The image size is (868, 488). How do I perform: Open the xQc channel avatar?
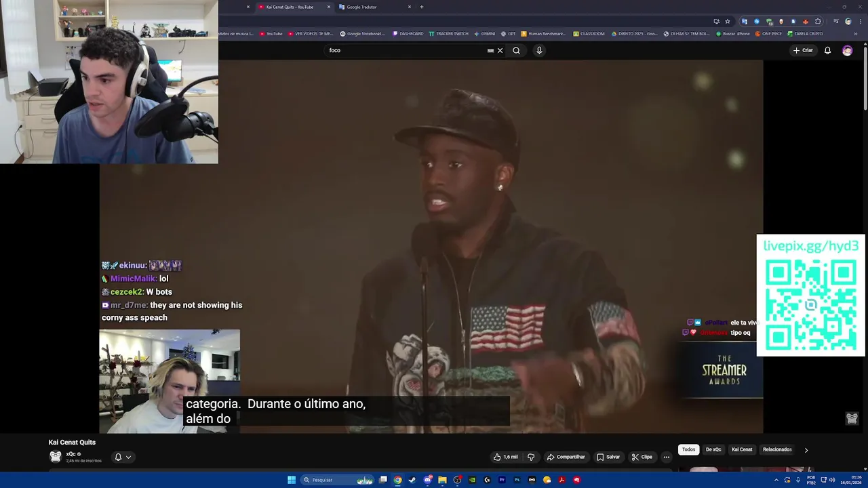(56, 456)
